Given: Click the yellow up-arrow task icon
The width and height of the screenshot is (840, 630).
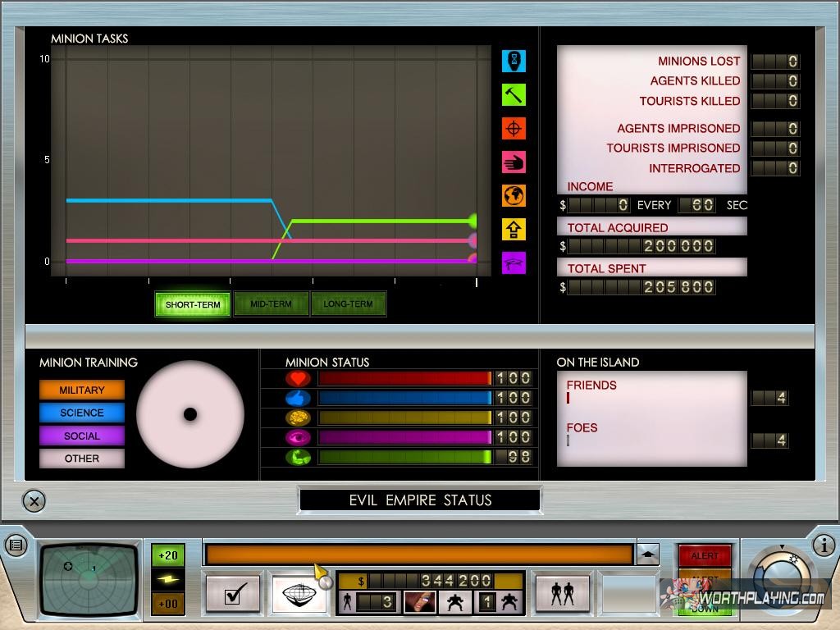Looking at the screenshot, I should tap(514, 229).
